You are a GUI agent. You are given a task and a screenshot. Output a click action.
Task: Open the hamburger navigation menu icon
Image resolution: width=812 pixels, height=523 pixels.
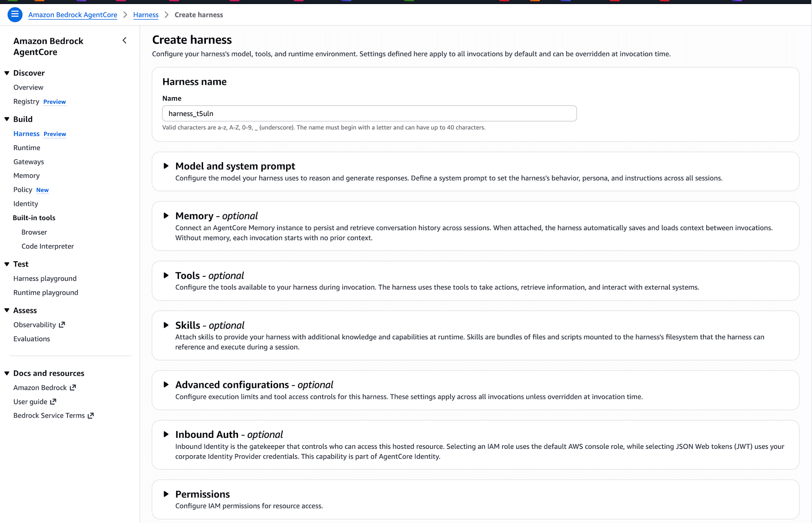(x=15, y=15)
